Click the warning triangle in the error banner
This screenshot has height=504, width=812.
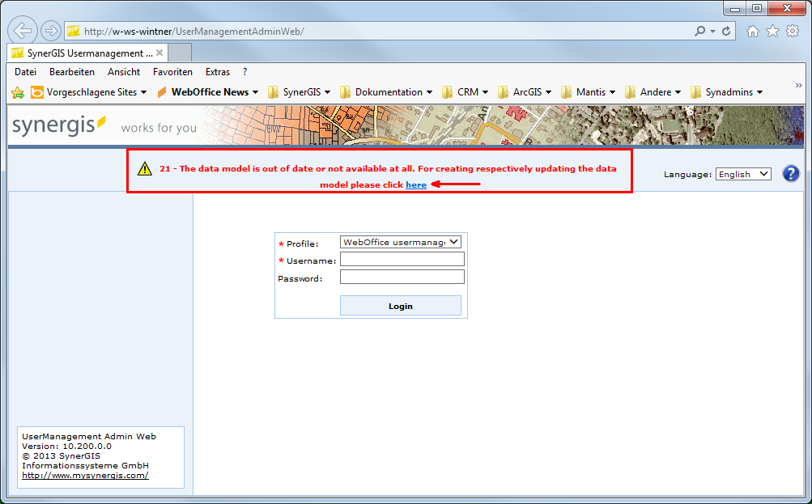pyautogui.click(x=144, y=168)
